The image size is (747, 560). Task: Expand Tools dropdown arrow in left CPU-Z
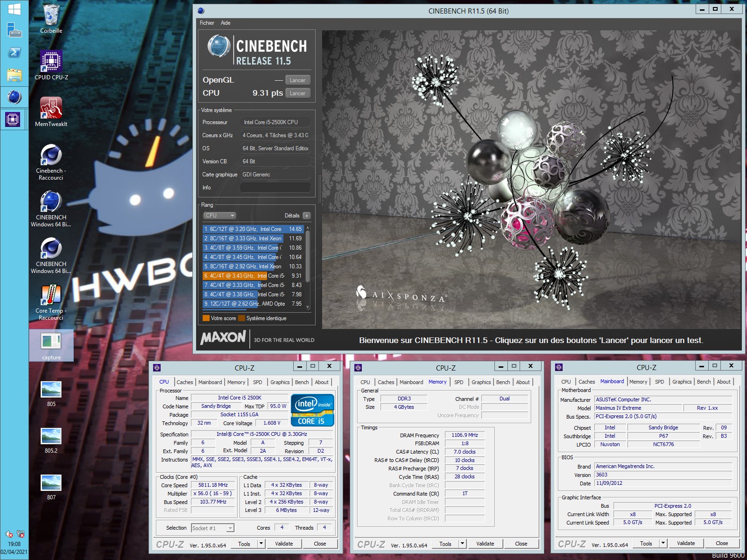pyautogui.click(x=261, y=544)
